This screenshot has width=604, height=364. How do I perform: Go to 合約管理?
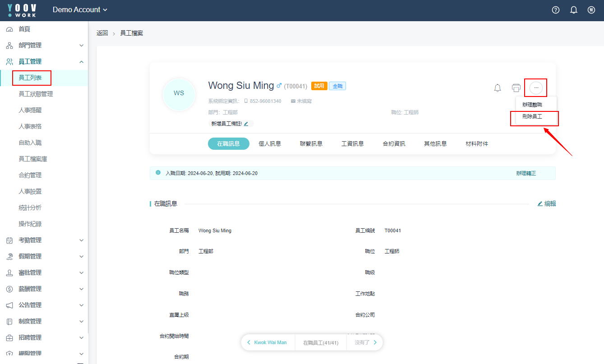(30, 175)
